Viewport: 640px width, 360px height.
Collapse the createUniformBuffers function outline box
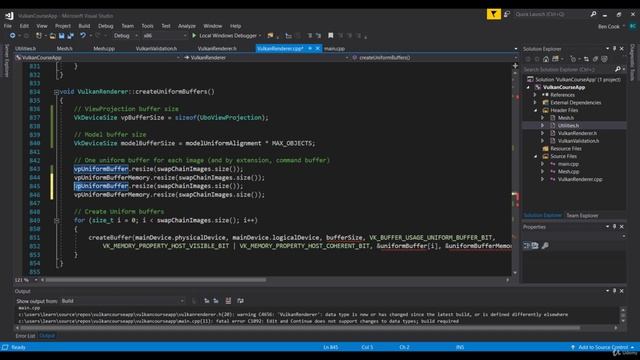click(56, 92)
